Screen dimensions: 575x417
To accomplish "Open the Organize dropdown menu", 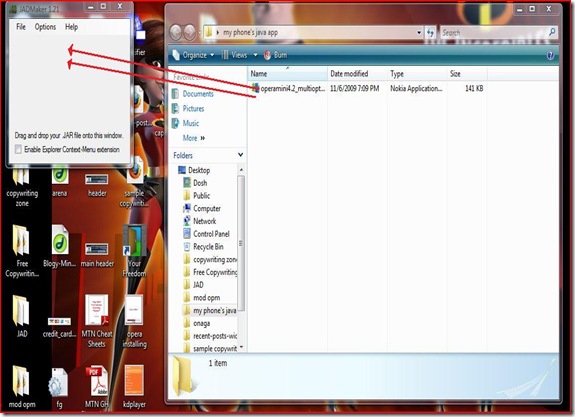I will [x=193, y=55].
